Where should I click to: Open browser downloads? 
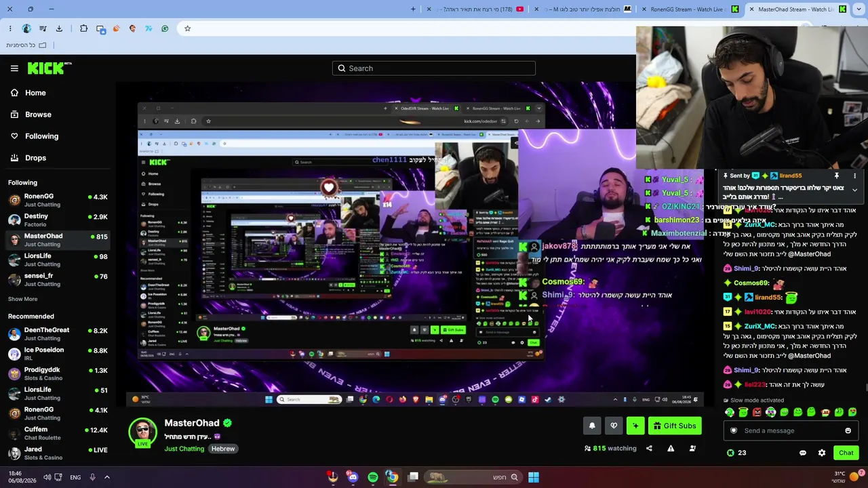coord(59,28)
